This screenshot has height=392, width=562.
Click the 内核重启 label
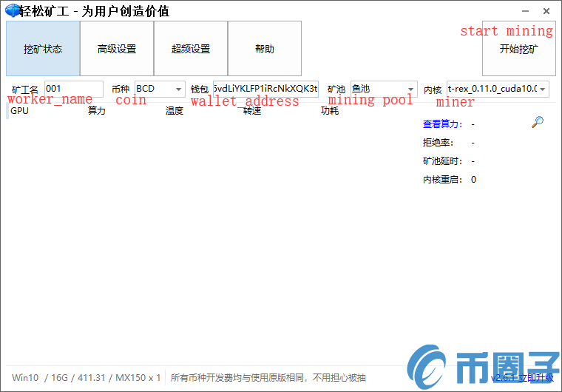tap(443, 180)
